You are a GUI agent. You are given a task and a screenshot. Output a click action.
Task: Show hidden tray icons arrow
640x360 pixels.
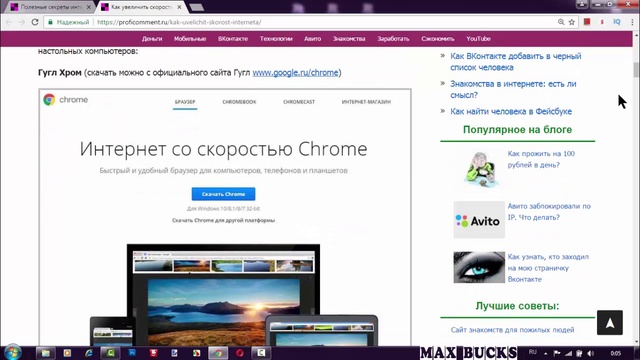pos(546,353)
